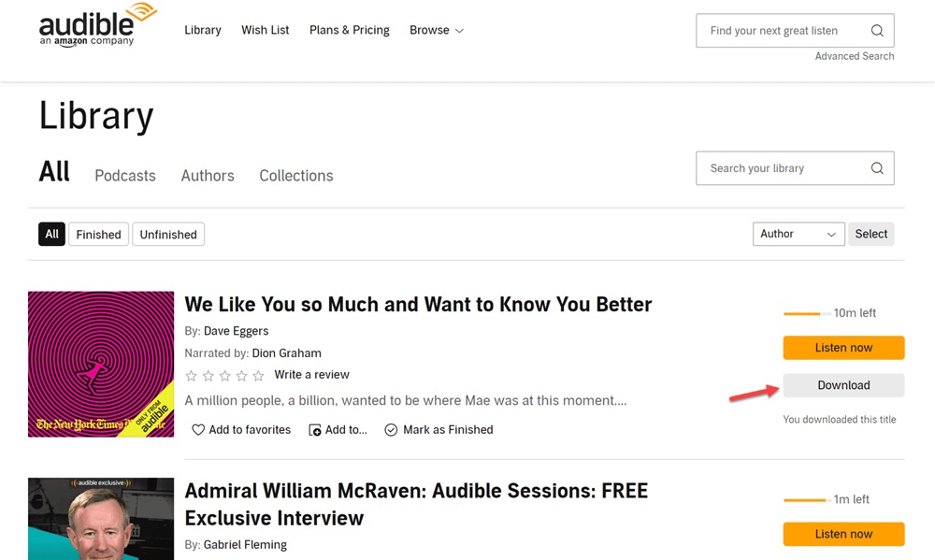Open the 'We Like You' cover thumbnail

100,364
